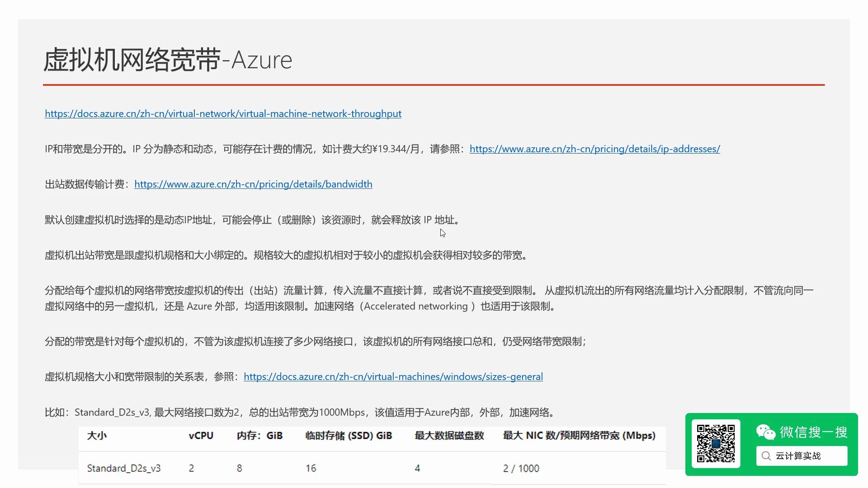Click the WeChat logo icon
The height and width of the screenshot is (488, 868).
coord(765,432)
